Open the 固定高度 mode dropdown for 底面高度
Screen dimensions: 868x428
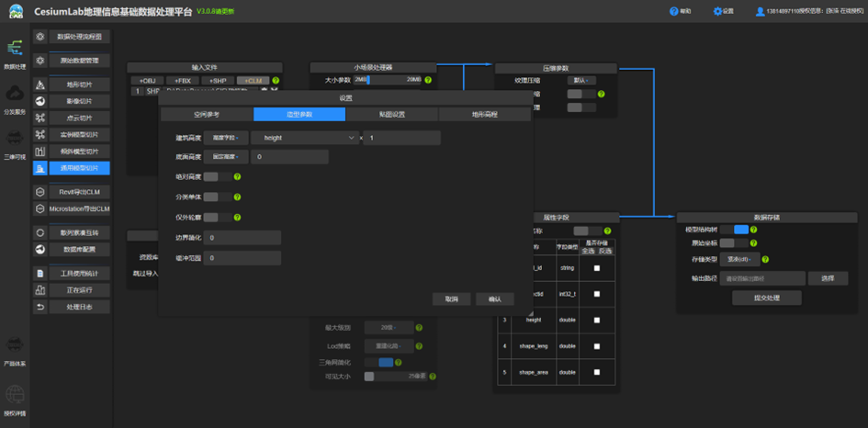point(225,157)
